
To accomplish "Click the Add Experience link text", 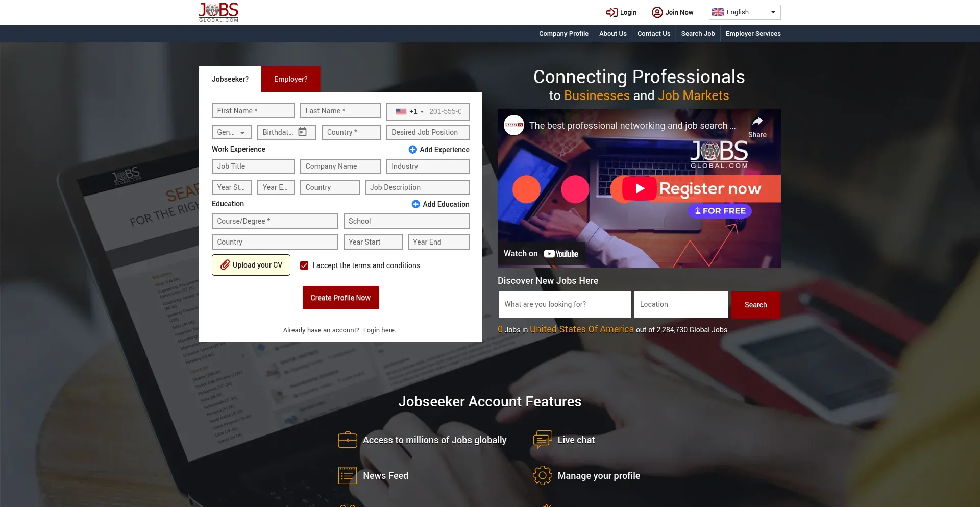I will coord(445,150).
